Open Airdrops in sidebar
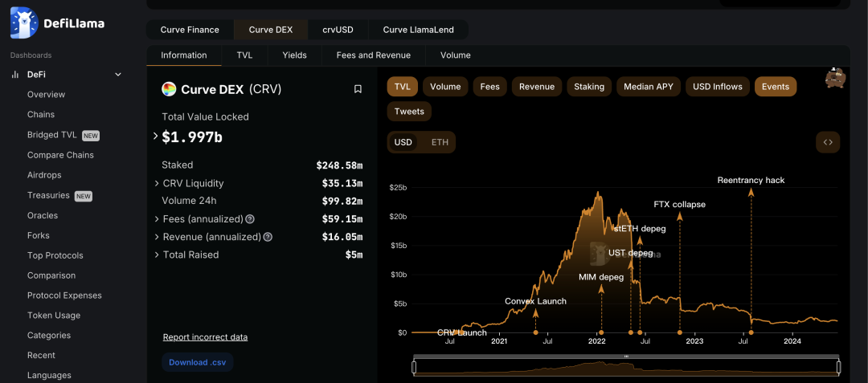Screen dimensions: 868x383 (x=44, y=175)
